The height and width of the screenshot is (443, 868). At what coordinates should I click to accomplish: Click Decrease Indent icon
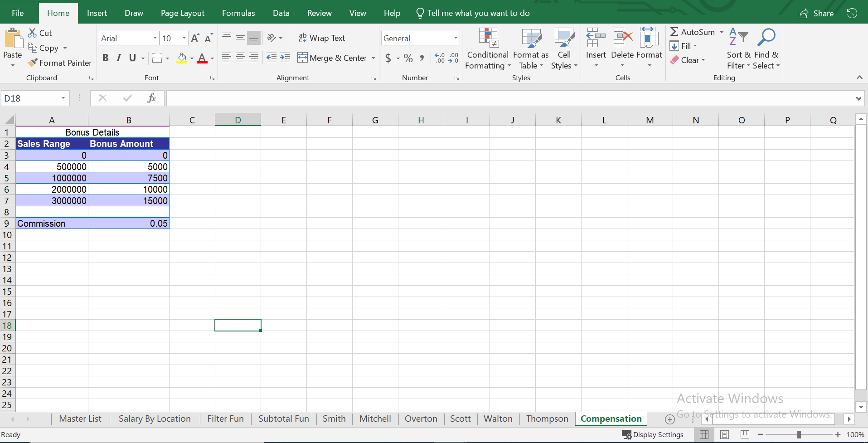pos(271,58)
